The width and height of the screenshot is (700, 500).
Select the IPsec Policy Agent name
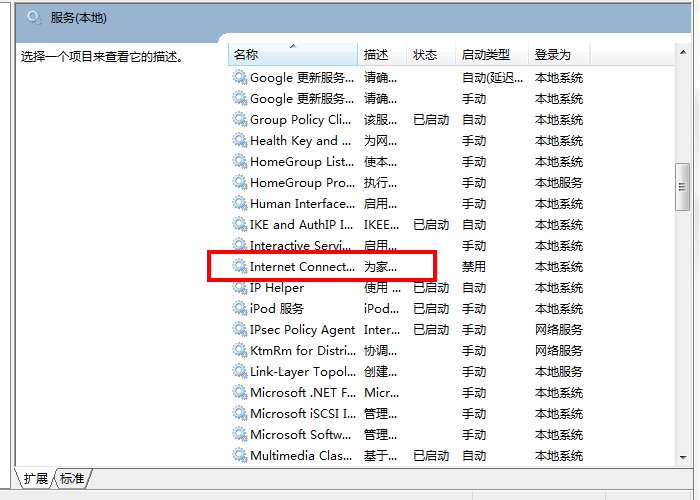pos(302,329)
